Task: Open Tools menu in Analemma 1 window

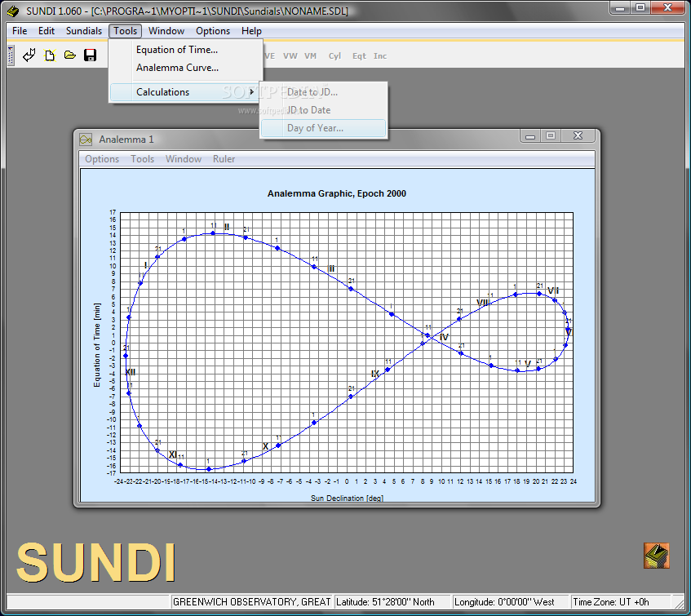Action: [x=142, y=159]
